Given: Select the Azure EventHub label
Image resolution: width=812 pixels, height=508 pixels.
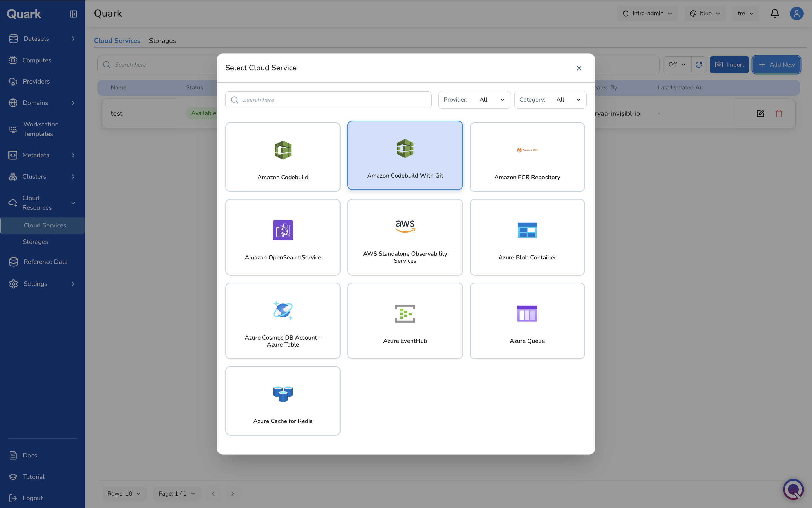Looking at the screenshot, I should 405,341.
